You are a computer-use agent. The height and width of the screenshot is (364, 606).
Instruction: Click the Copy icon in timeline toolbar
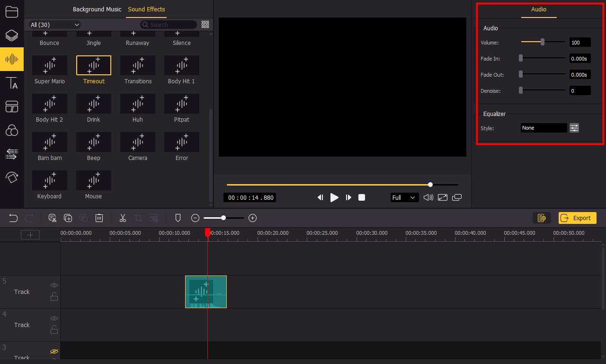click(x=68, y=218)
